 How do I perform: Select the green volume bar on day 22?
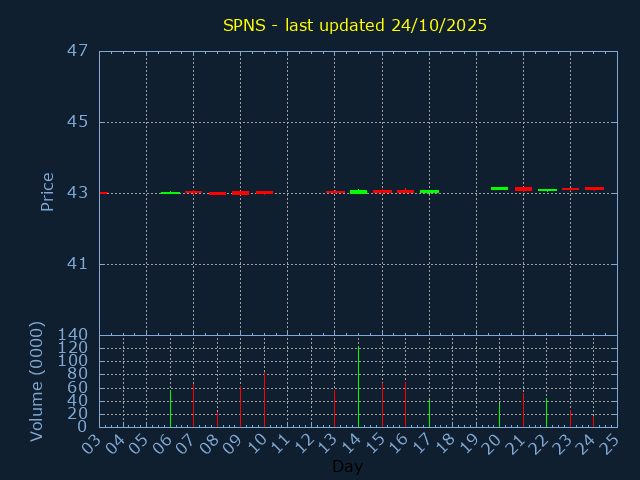546,412
